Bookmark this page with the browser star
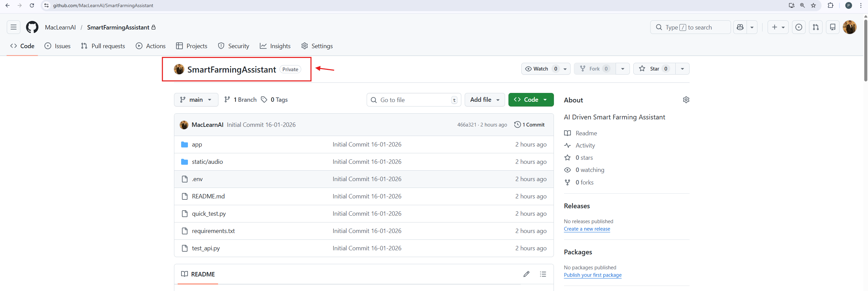The height and width of the screenshot is (291, 868). click(x=813, y=5)
